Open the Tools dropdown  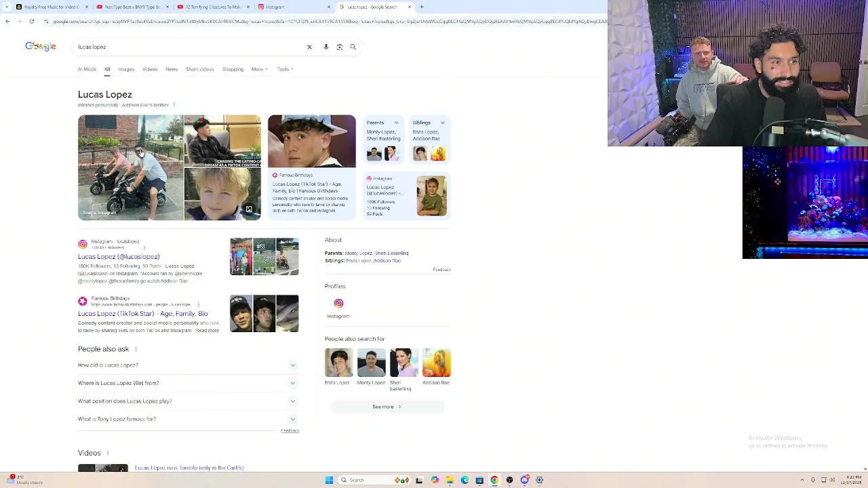(x=285, y=69)
